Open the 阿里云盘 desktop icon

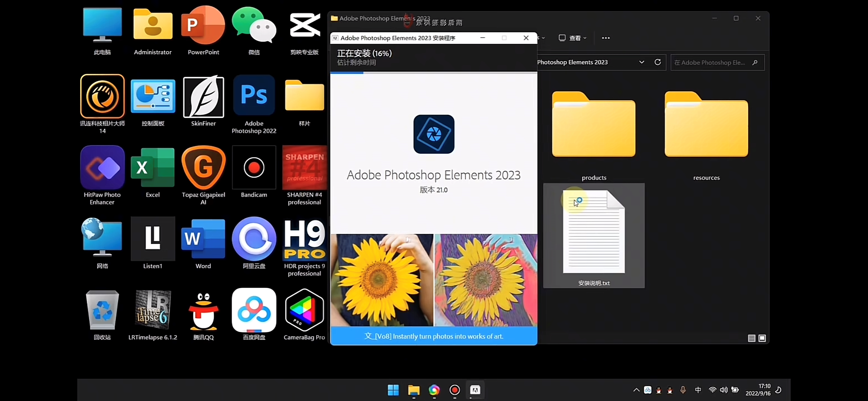(x=254, y=243)
